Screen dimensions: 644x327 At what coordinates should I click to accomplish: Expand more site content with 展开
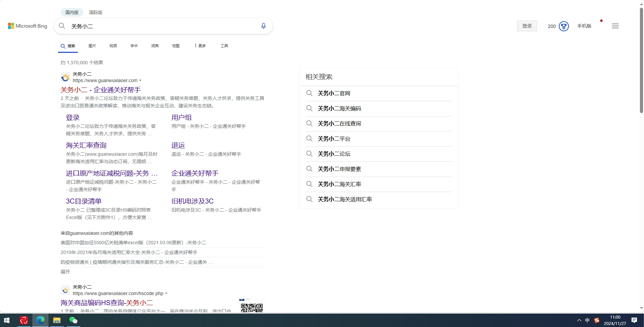tap(65, 272)
